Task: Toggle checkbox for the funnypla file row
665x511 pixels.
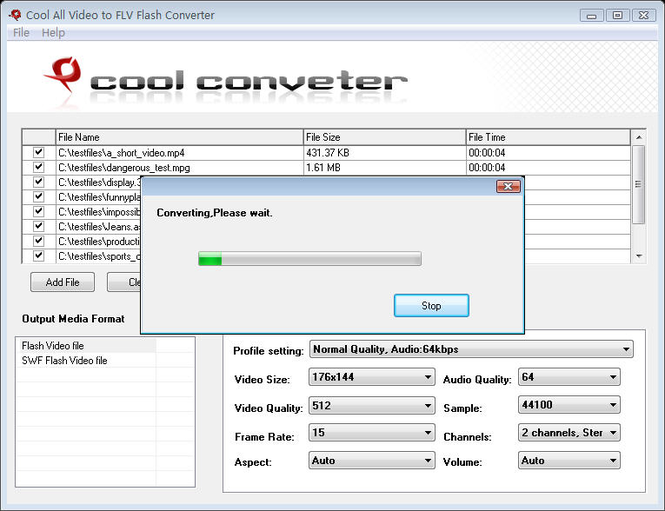Action: (x=39, y=197)
